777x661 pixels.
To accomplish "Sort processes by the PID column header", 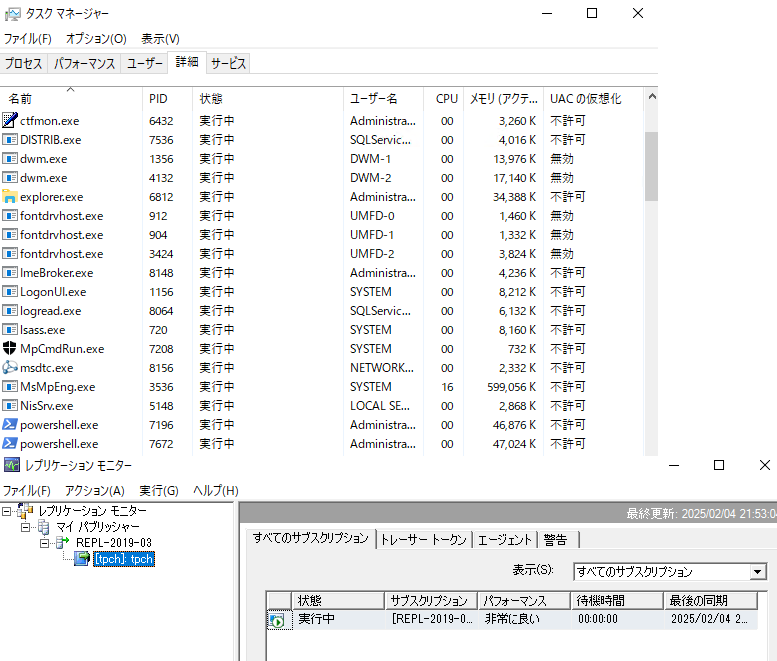I will tap(167, 98).
